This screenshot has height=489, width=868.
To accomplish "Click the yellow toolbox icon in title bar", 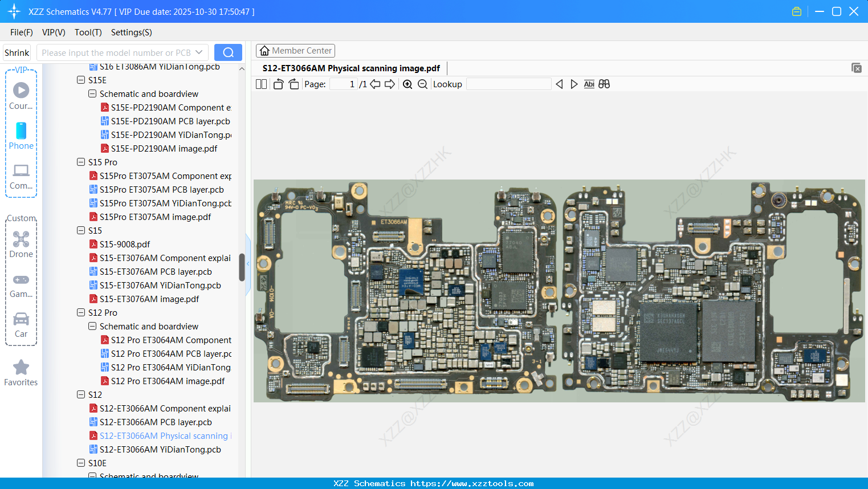I will pyautogui.click(x=796, y=11).
